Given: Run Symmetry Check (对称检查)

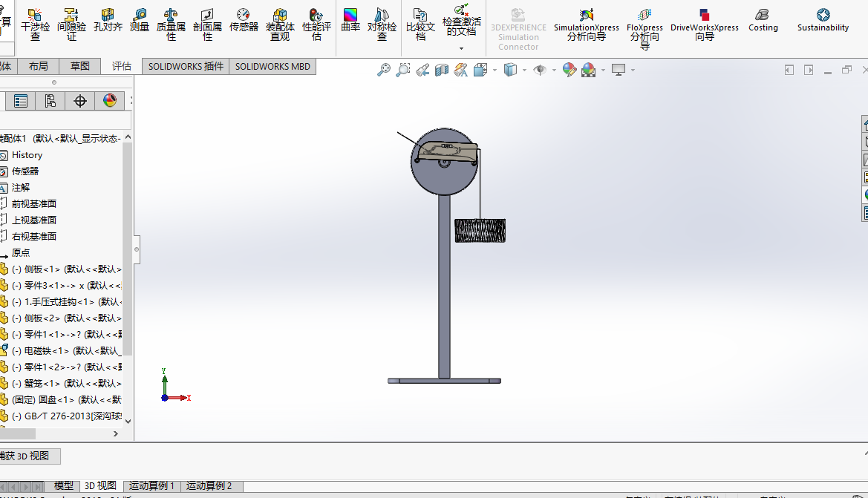Looking at the screenshot, I should click(382, 25).
